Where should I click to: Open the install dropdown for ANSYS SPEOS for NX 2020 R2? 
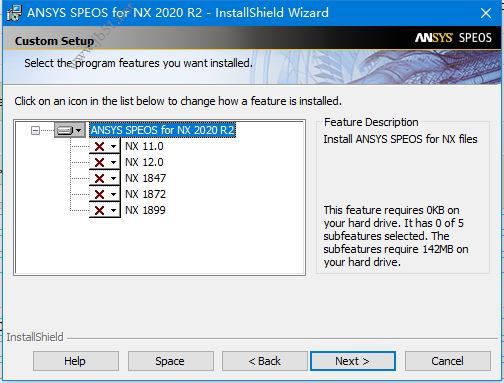[70, 130]
